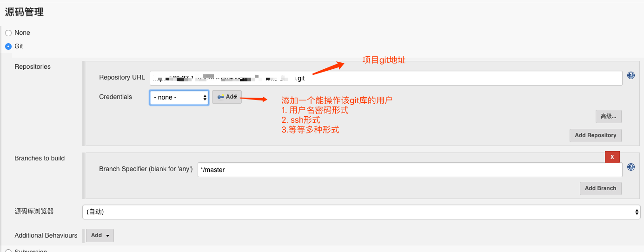
Task: Click the 源码库浏览器 label
Action: coord(34,211)
